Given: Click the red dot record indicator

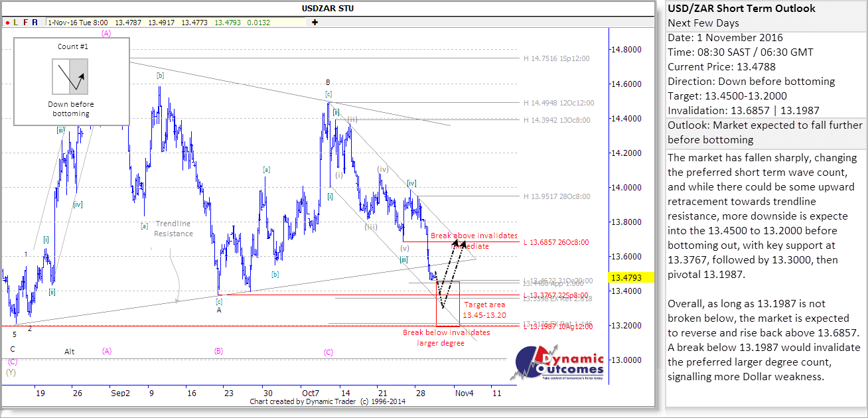Looking at the screenshot, I should coord(7,22).
